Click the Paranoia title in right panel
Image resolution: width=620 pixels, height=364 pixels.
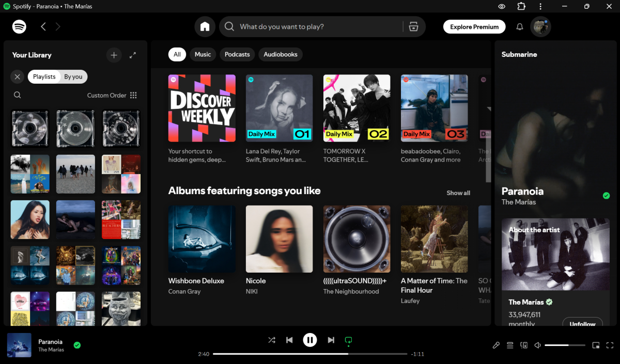522,191
